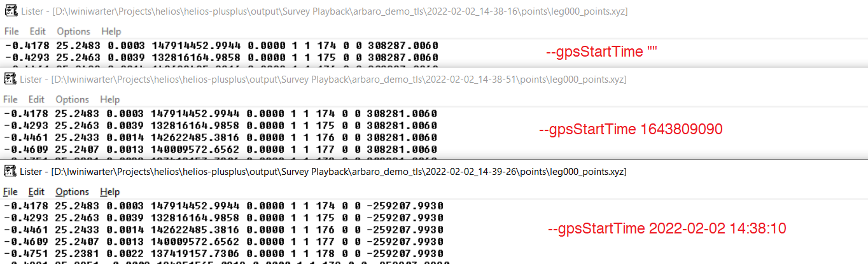The width and height of the screenshot is (868, 264).
Task: Open Options menu in the 14-38-16 Lister window
Action: [73, 31]
